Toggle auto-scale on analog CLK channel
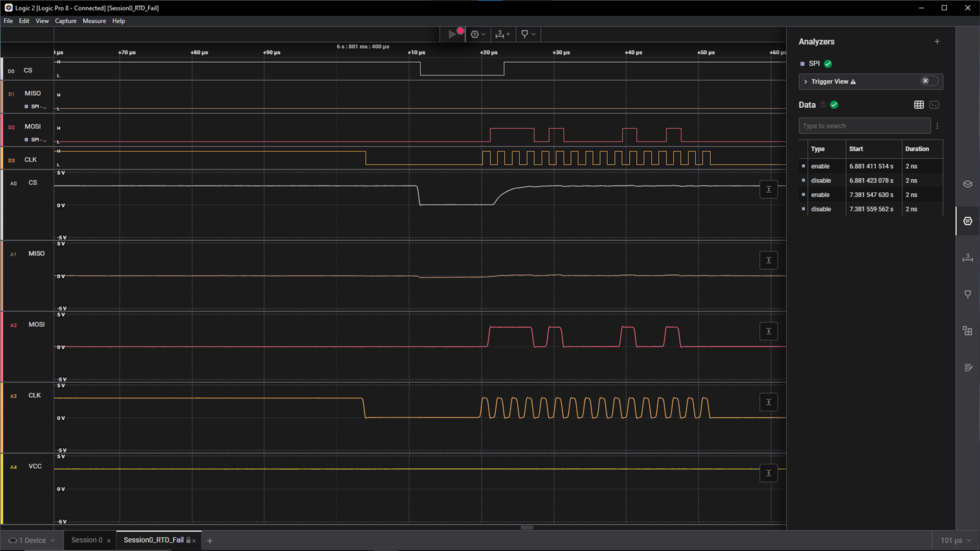Screen dimensions: 980x551 [768, 402]
